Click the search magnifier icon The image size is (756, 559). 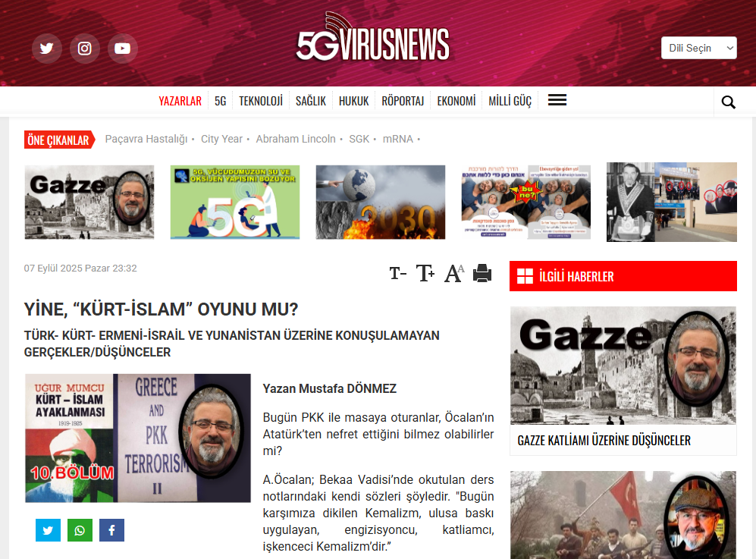pyautogui.click(x=729, y=102)
